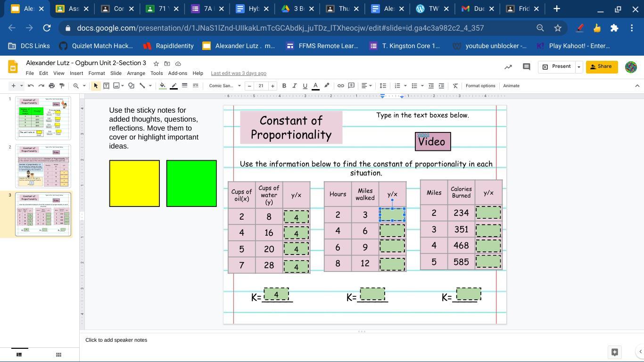Toggle Italic formatting
The height and width of the screenshot is (362, 644).
294,86
